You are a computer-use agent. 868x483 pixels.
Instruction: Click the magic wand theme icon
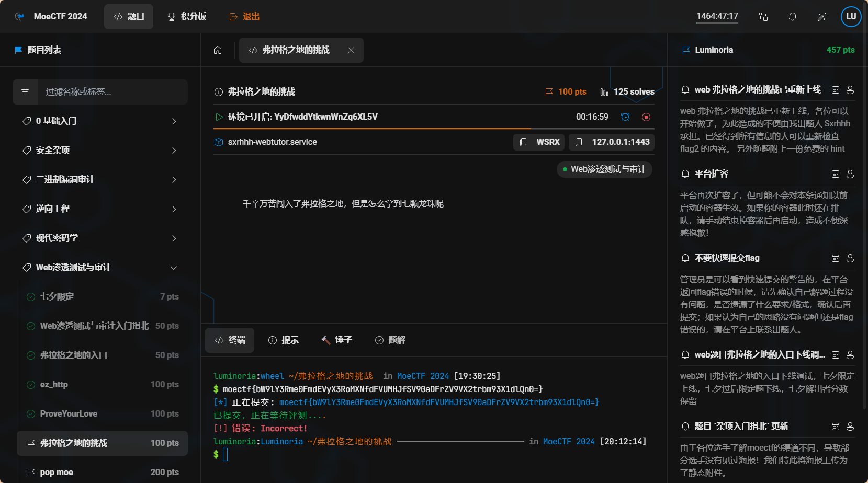click(822, 17)
